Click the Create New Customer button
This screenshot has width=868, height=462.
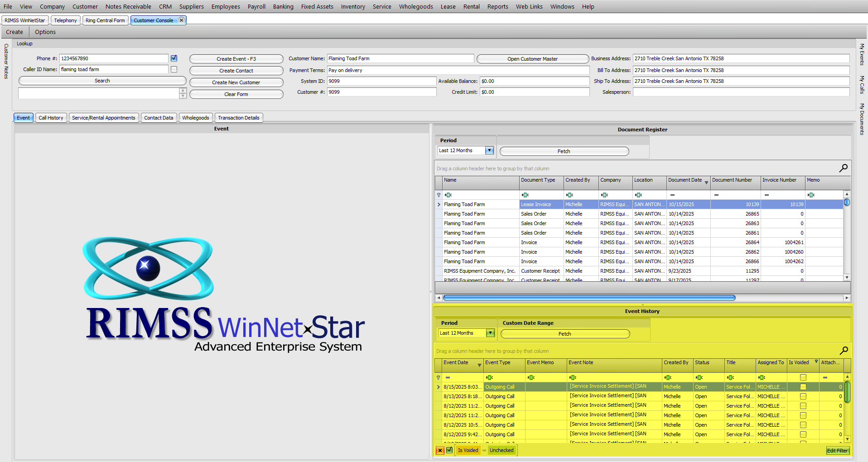(236, 82)
